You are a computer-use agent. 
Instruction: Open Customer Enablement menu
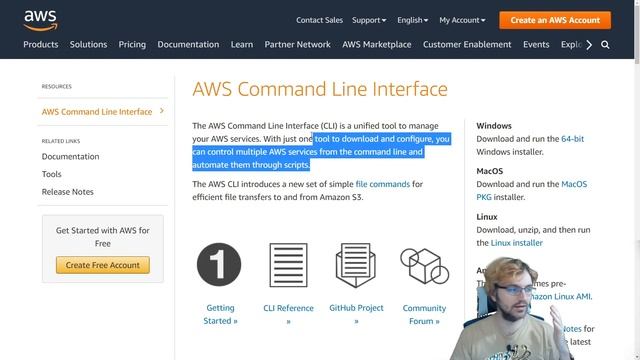(x=467, y=44)
